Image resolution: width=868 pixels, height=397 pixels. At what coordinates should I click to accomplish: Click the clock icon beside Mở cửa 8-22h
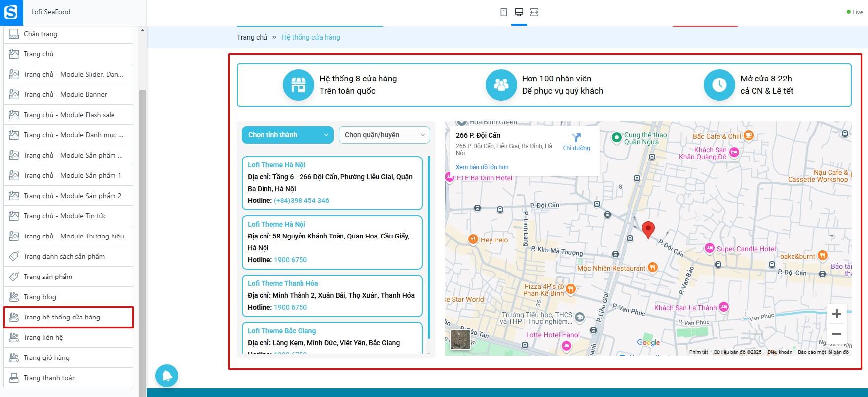pyautogui.click(x=719, y=85)
